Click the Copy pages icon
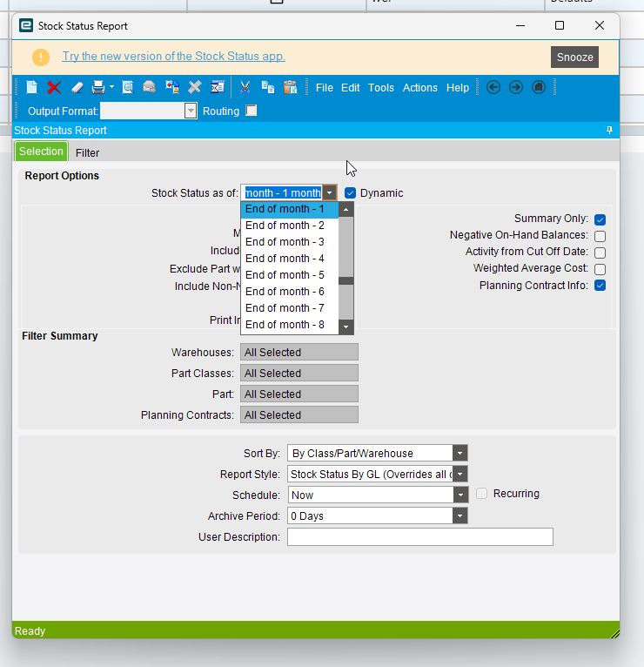 click(x=267, y=87)
